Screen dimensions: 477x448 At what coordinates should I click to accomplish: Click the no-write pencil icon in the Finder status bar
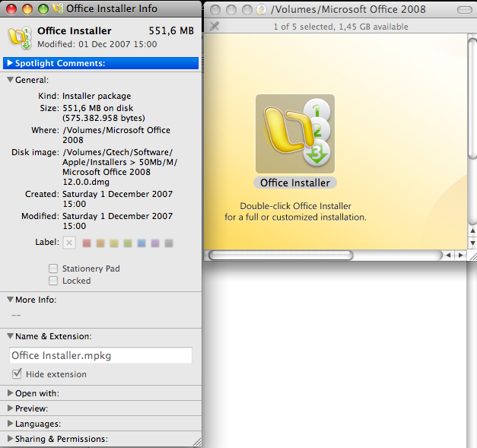pyautogui.click(x=215, y=26)
